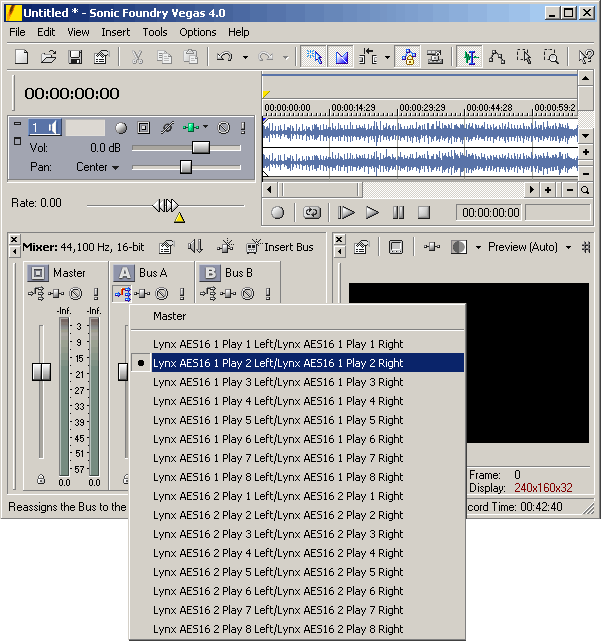Open the Options menu
601x641 pixels.
[197, 32]
